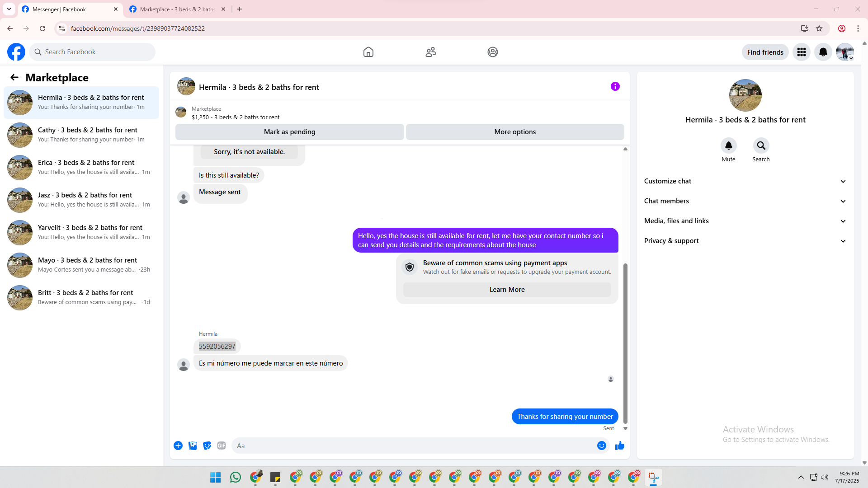Screen dimensions: 868x488
Task: Open the Groups icon in top navigation
Action: click(493, 52)
